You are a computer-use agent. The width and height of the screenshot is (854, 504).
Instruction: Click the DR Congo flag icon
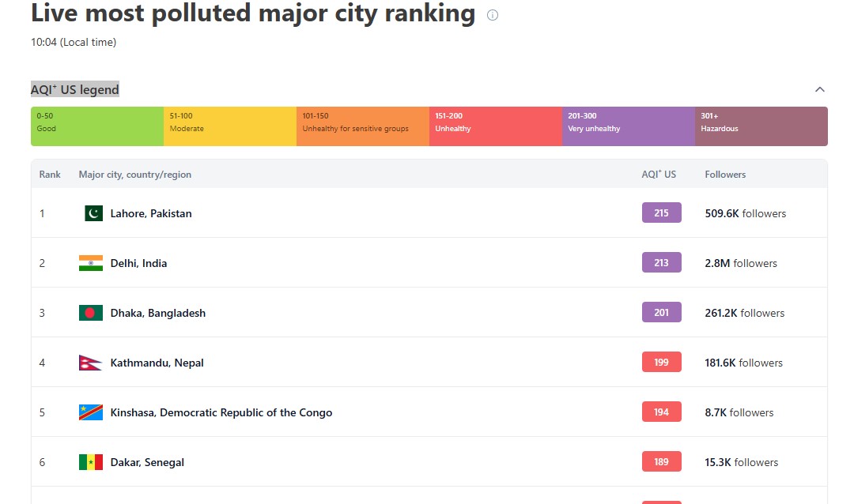point(91,412)
